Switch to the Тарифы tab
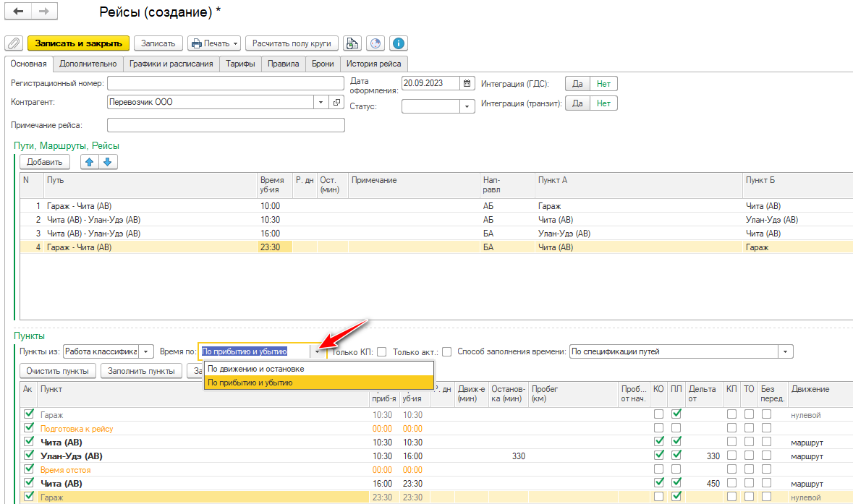 pyautogui.click(x=240, y=64)
